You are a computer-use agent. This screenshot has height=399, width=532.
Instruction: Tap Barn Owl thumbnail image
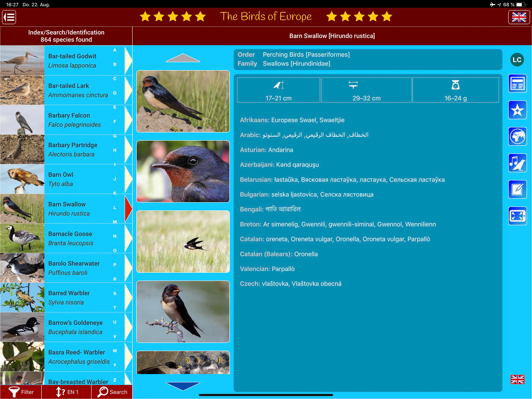click(x=22, y=179)
